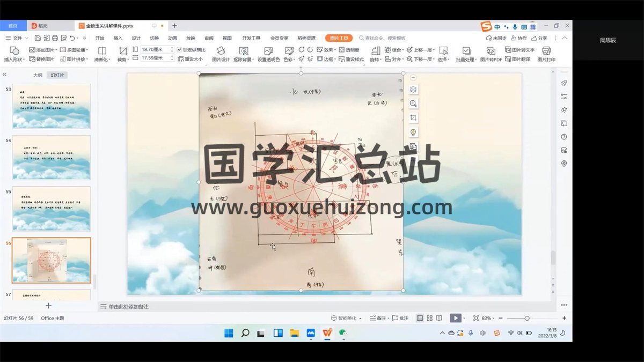Click the lightbulb icon beside the picture

(x=413, y=132)
